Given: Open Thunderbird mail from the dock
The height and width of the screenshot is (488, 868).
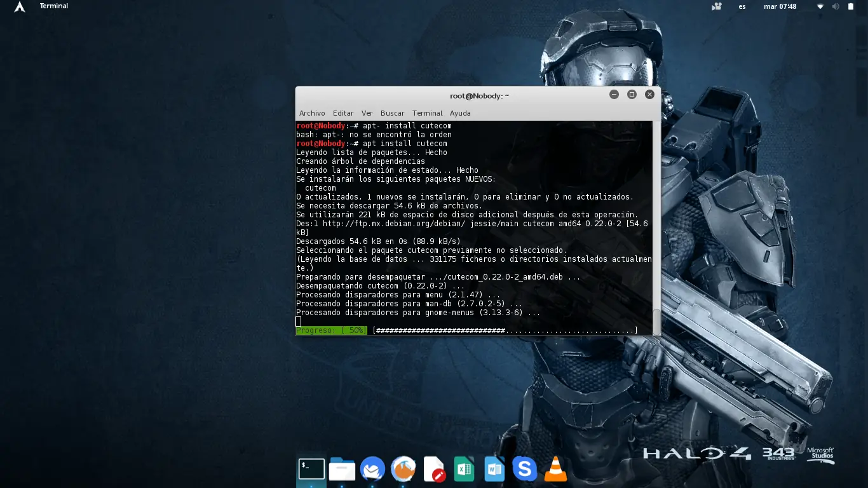Looking at the screenshot, I should point(372,470).
